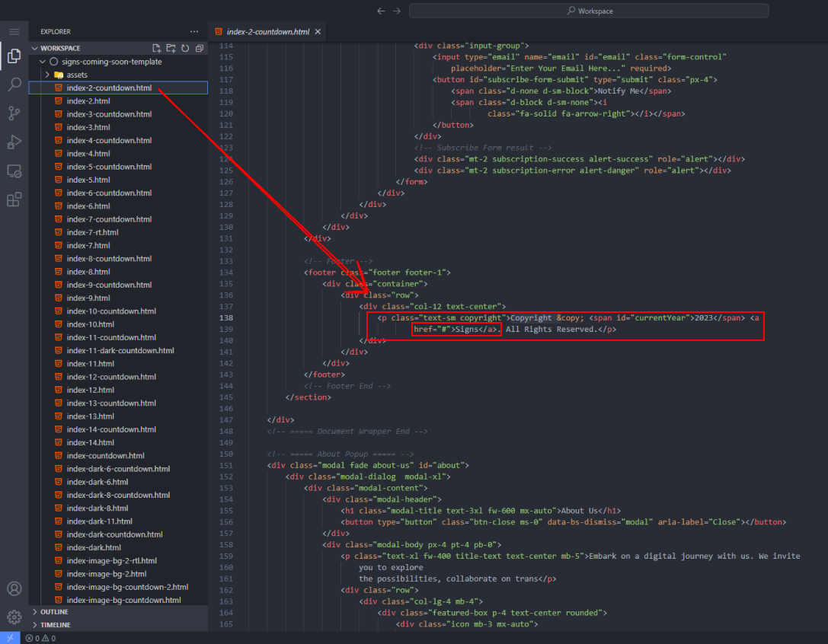The width and height of the screenshot is (828, 644).
Task: Click the New File icon in Explorer
Action: pos(157,48)
